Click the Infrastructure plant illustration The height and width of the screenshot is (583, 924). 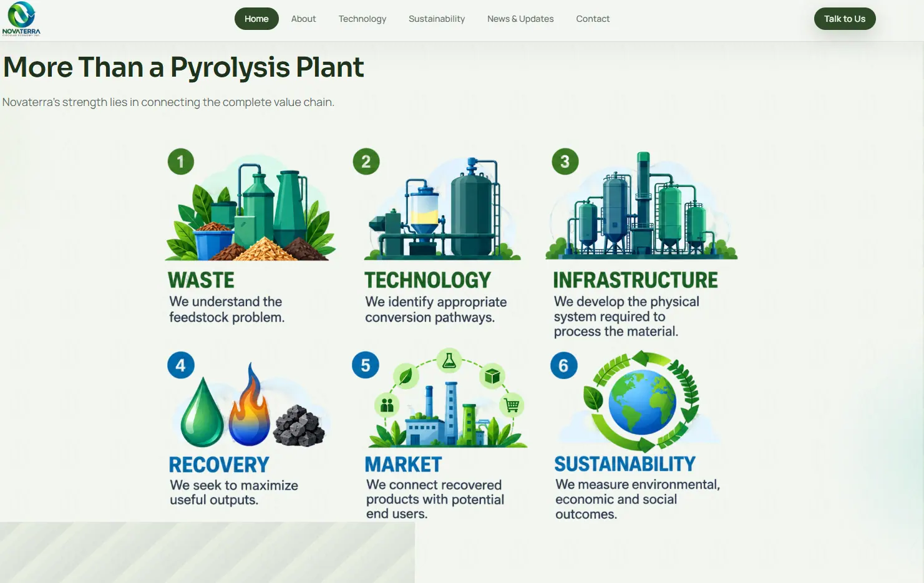(x=641, y=206)
